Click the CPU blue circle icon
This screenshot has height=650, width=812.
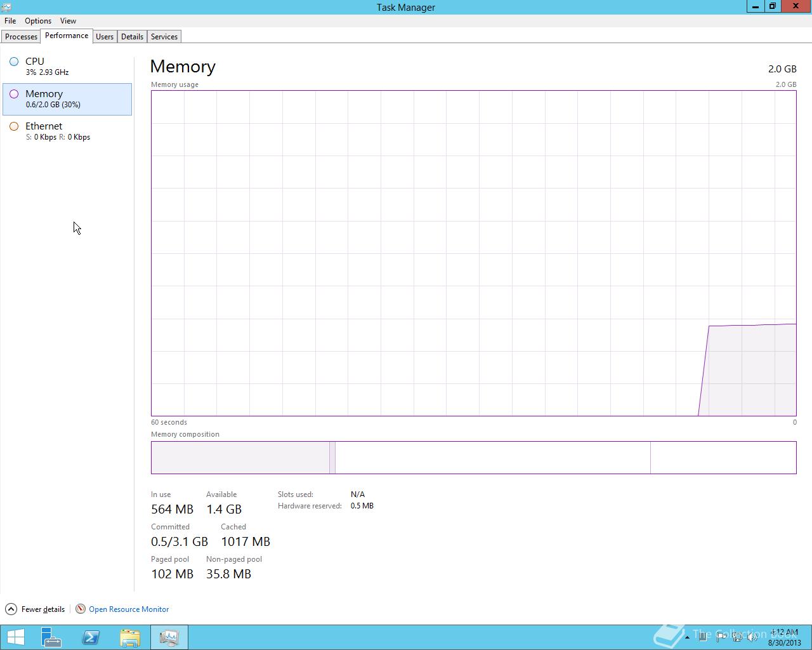click(14, 62)
